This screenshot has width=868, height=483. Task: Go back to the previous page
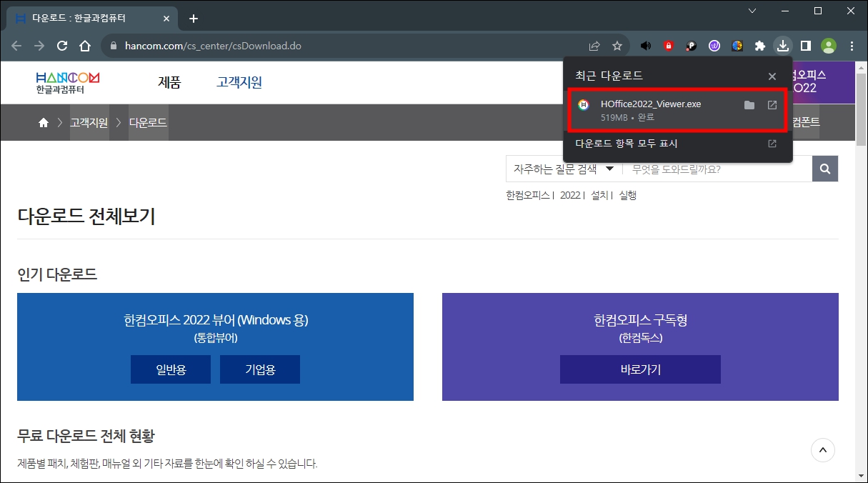coord(16,46)
